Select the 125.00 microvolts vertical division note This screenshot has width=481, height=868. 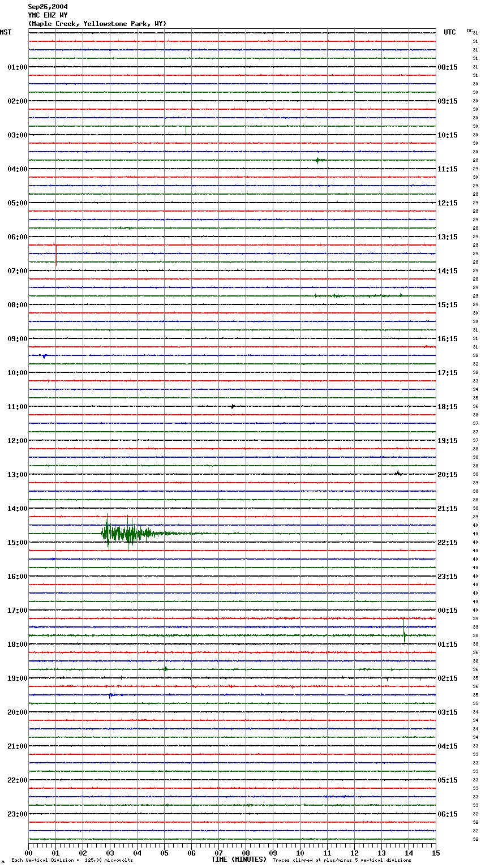click(72, 861)
